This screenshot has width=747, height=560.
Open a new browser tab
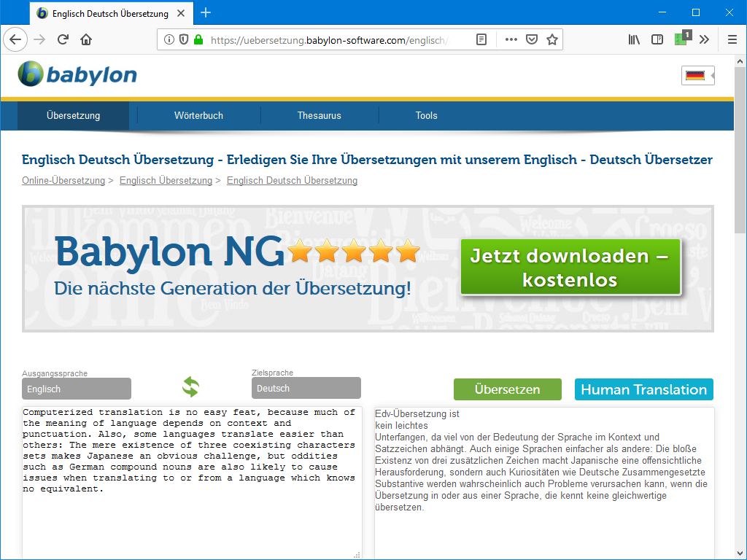(206, 13)
